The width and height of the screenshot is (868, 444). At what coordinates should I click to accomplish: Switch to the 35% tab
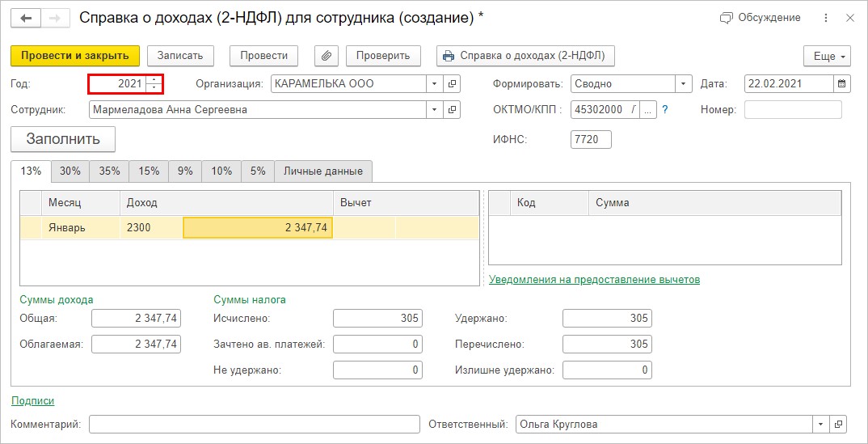pos(110,171)
